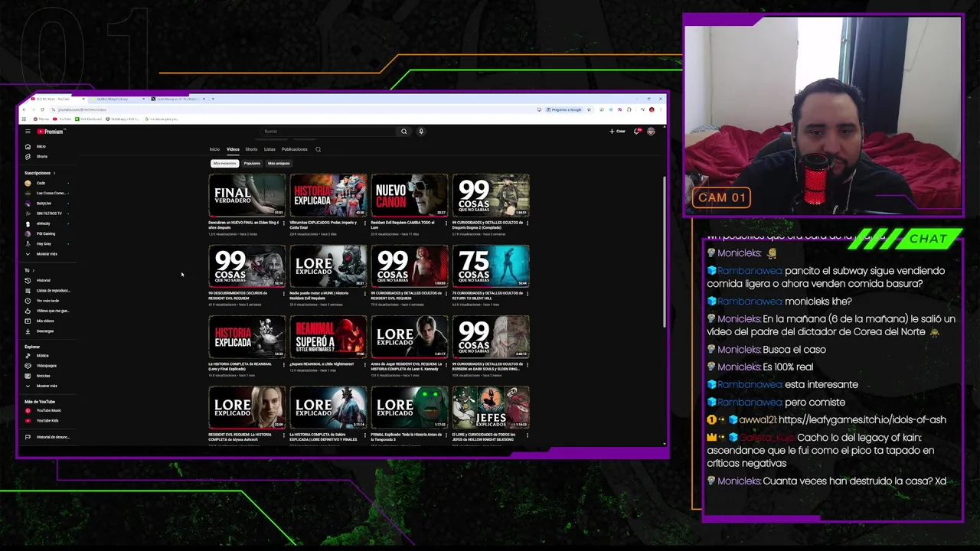Select the channel Videos tab

(233, 149)
